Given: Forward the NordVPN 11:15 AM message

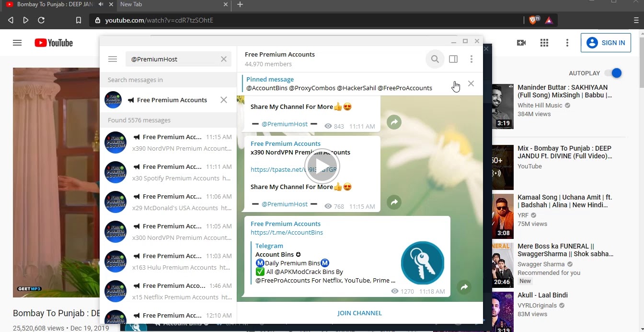Looking at the screenshot, I should point(394,202).
